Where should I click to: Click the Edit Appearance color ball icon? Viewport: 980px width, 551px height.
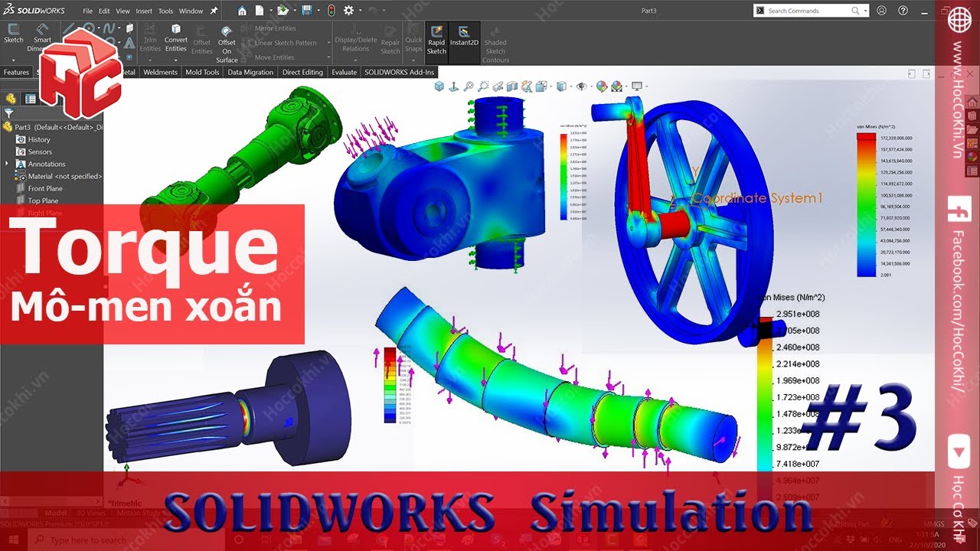tap(602, 86)
